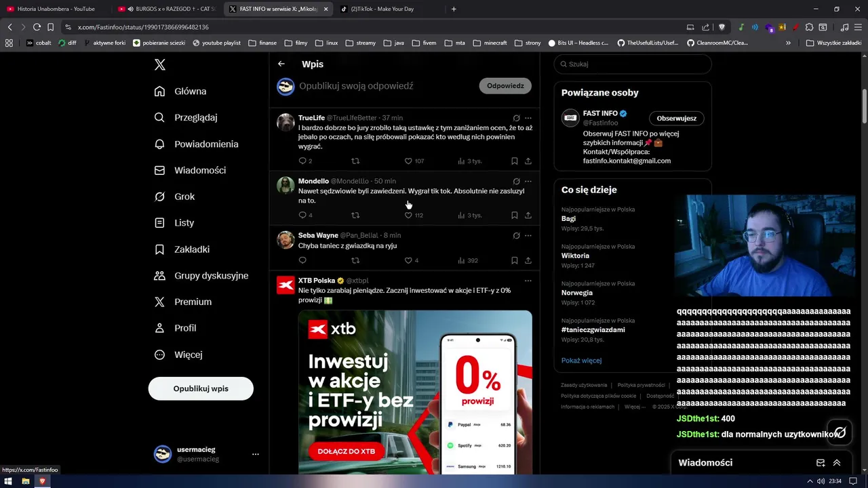Open the #taniecgwiazdami trend
This screenshot has height=488, width=868.
point(593,329)
